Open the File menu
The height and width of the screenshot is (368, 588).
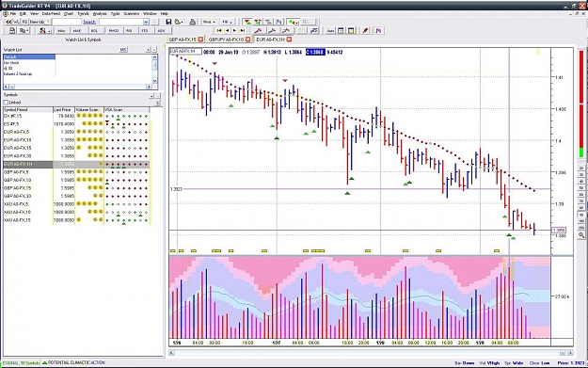pos(13,13)
